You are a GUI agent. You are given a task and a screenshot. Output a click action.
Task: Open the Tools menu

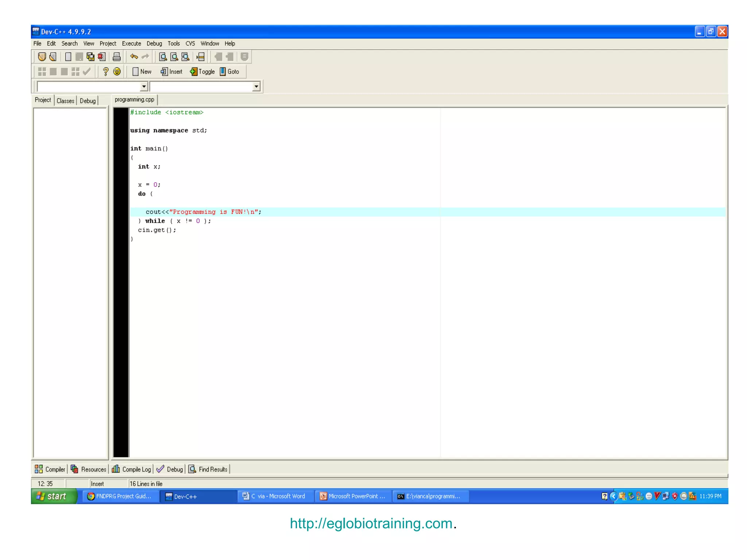coord(174,43)
